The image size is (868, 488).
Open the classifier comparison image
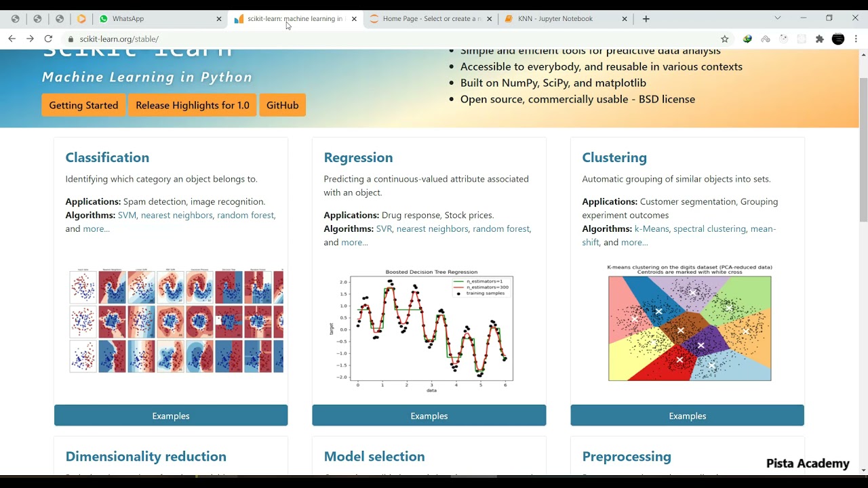(x=176, y=321)
